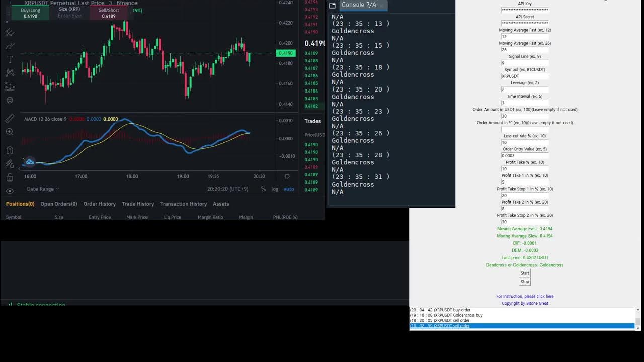Toggle auto scale on chart
The image size is (644, 362).
[289, 189]
